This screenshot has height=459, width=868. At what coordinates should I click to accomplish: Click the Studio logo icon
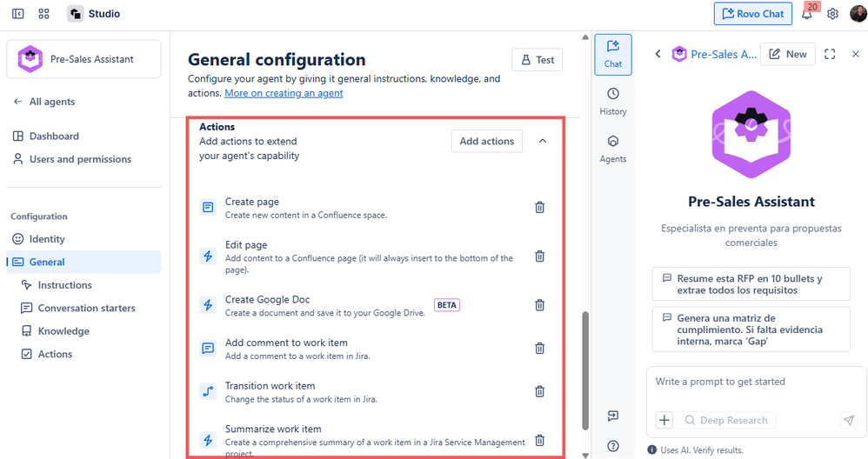[x=76, y=14]
